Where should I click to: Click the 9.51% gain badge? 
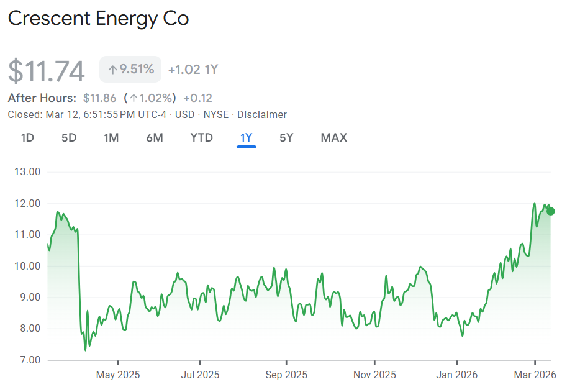130,69
